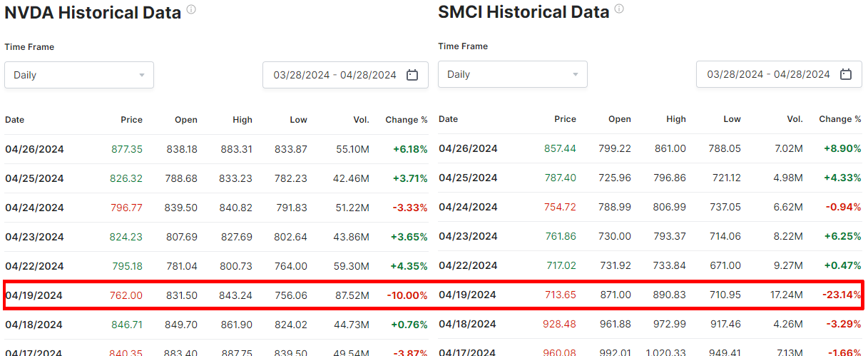The width and height of the screenshot is (868, 356).
Task: Select SMCI change -0.94%
Action: [844, 207]
